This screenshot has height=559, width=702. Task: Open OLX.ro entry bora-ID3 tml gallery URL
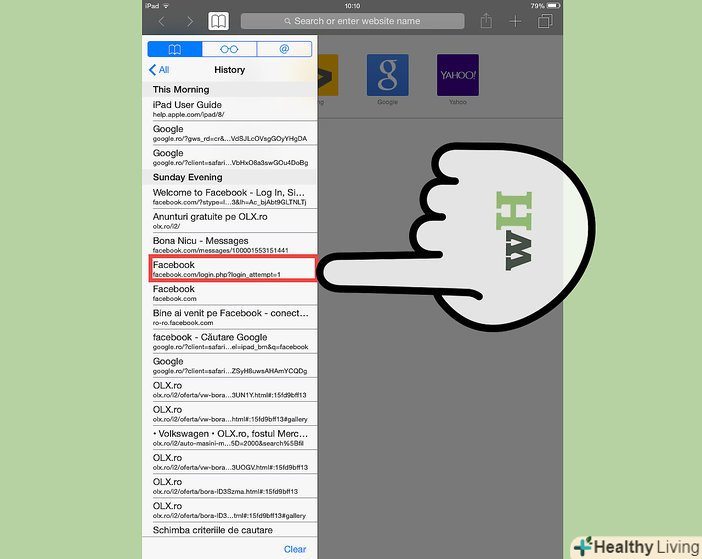coord(230,510)
